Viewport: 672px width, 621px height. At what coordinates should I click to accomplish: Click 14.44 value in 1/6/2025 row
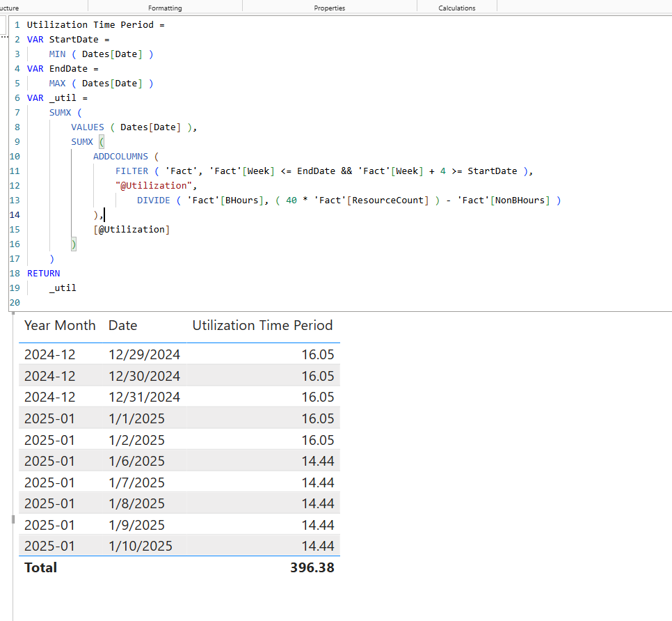[318, 461]
